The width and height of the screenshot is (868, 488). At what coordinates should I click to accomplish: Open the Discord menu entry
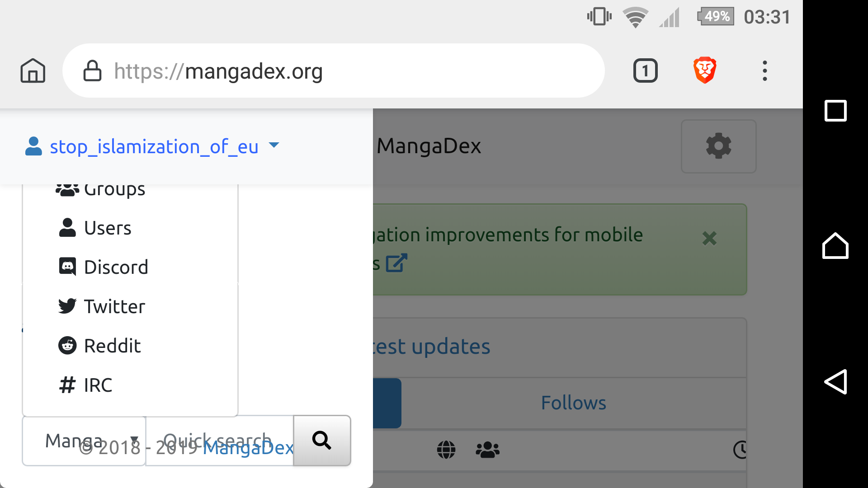pyautogui.click(x=116, y=267)
